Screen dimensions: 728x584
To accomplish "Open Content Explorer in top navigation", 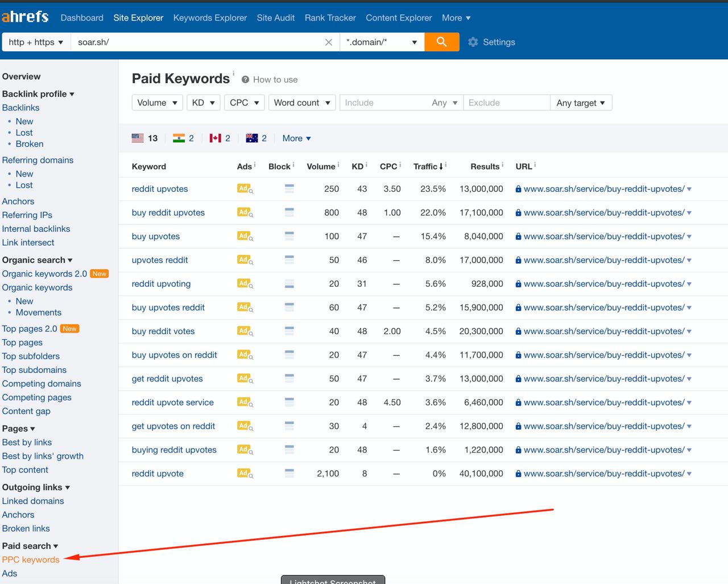I will [399, 18].
